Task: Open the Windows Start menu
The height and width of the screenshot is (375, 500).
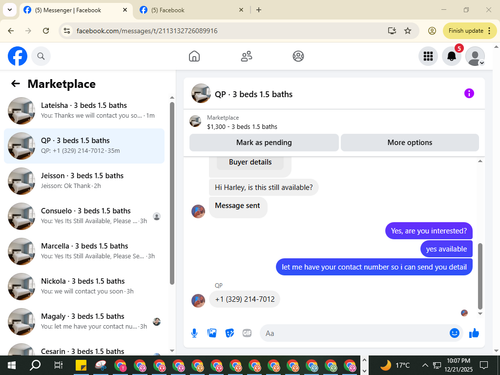Action: pos(11,365)
